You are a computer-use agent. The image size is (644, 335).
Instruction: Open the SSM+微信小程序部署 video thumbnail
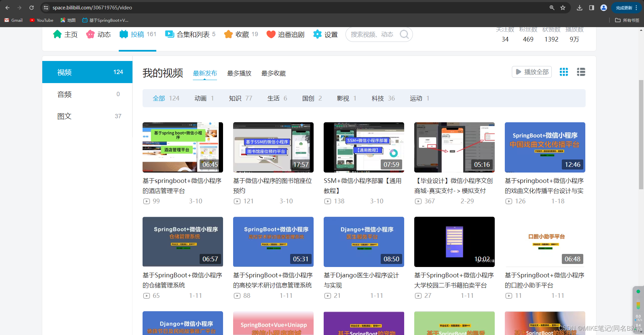point(364,147)
